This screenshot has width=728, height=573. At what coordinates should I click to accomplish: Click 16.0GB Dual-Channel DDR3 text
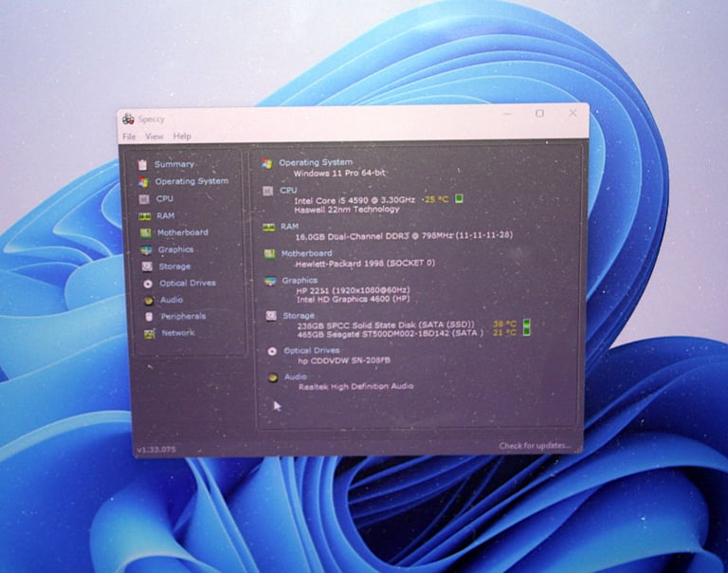click(x=353, y=236)
